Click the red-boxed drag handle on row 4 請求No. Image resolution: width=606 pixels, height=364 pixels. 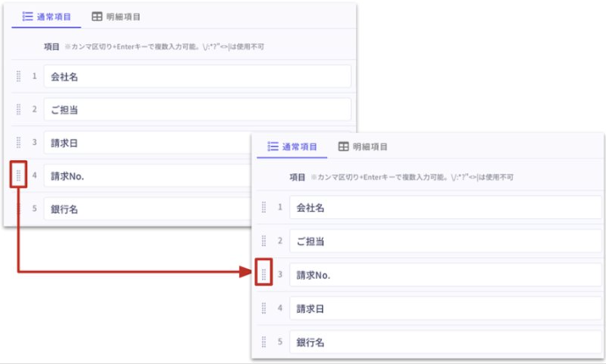[18, 175]
